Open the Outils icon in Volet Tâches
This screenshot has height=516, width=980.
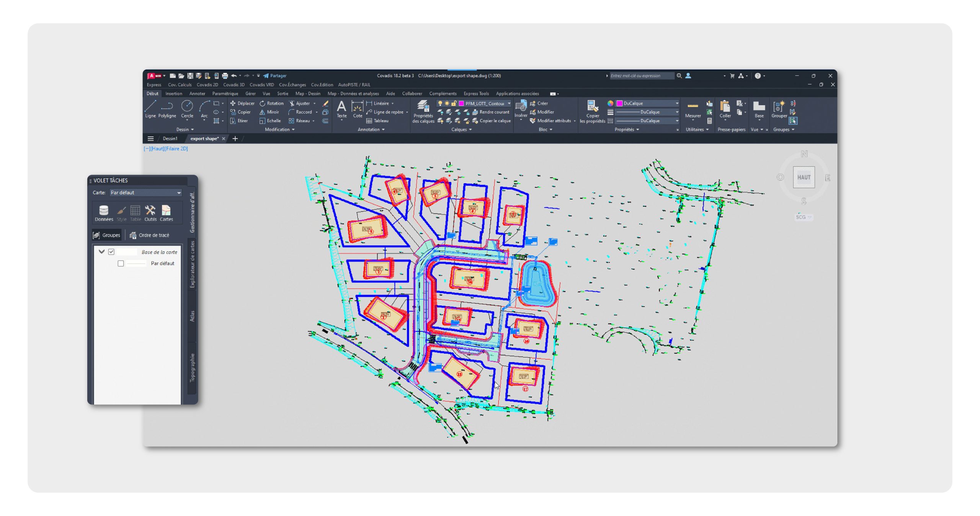(x=150, y=213)
